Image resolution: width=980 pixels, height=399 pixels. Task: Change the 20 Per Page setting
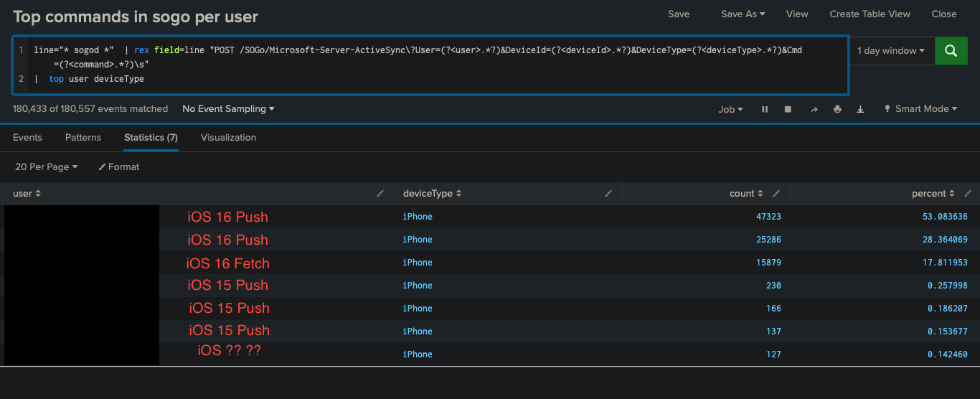pyautogui.click(x=46, y=166)
